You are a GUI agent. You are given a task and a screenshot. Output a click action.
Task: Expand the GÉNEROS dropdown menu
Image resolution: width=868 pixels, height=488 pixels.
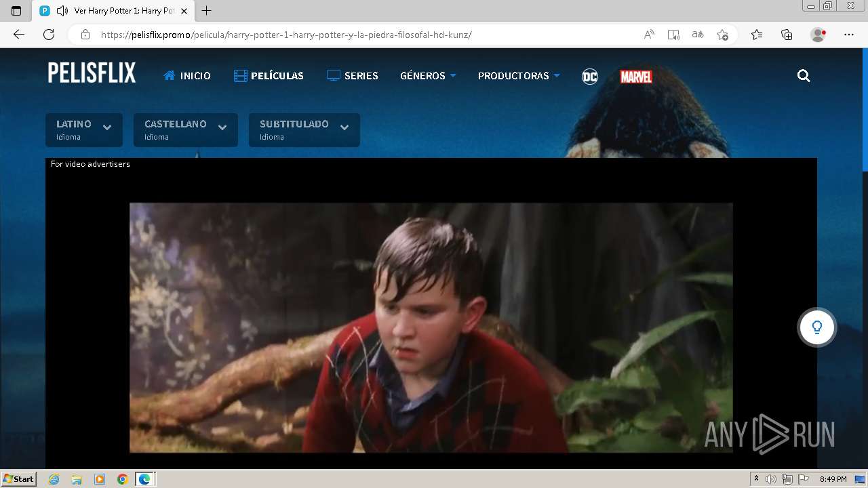tap(428, 75)
